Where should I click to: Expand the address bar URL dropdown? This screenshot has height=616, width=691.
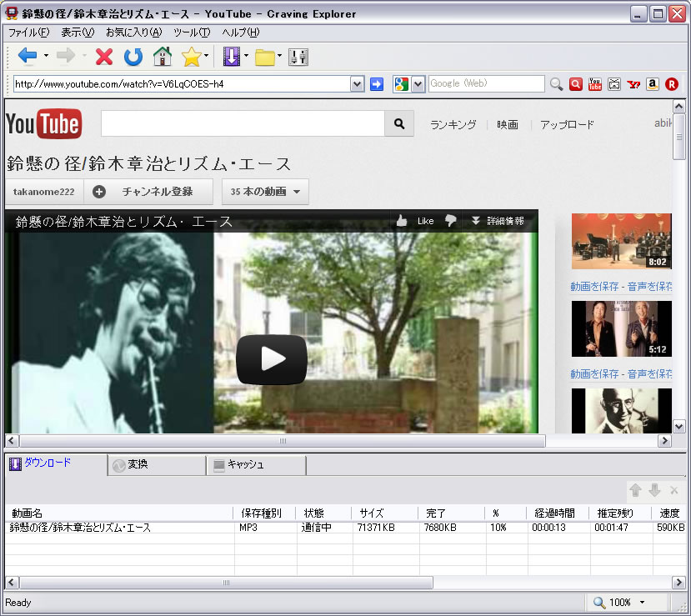point(357,83)
